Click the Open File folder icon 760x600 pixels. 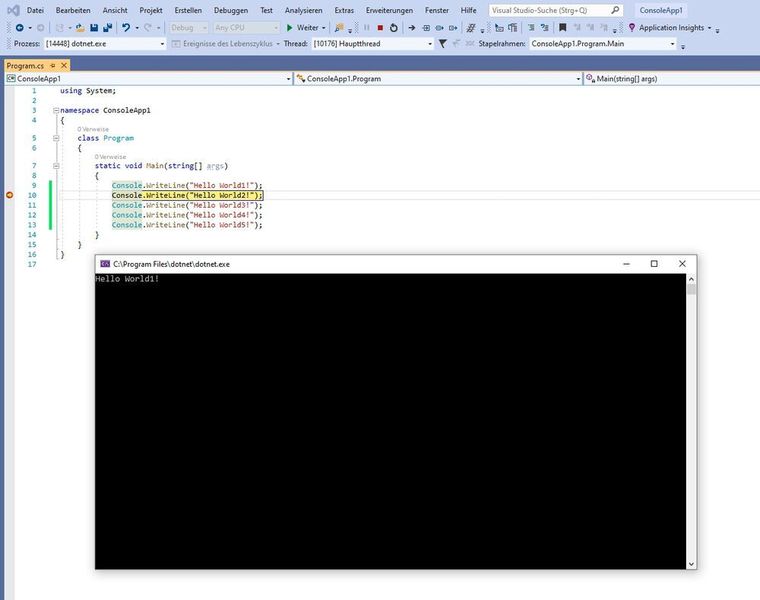tap(80, 28)
